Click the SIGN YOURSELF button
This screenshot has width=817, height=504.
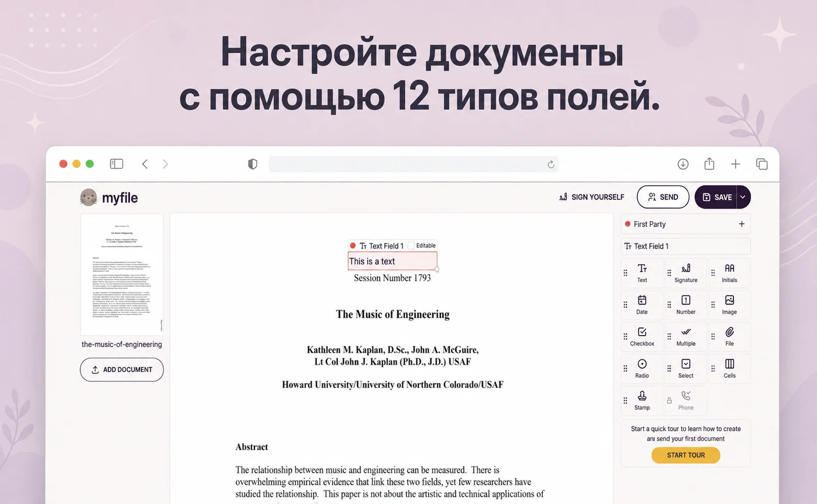pos(591,197)
